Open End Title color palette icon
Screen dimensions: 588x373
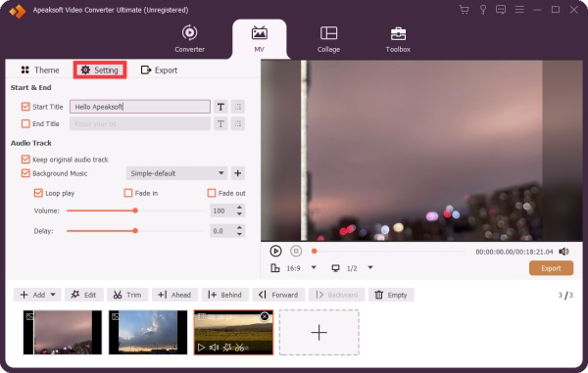coord(238,124)
